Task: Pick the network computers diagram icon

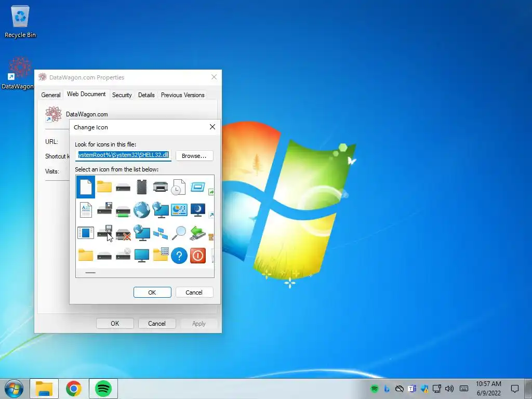Action: coord(161,233)
